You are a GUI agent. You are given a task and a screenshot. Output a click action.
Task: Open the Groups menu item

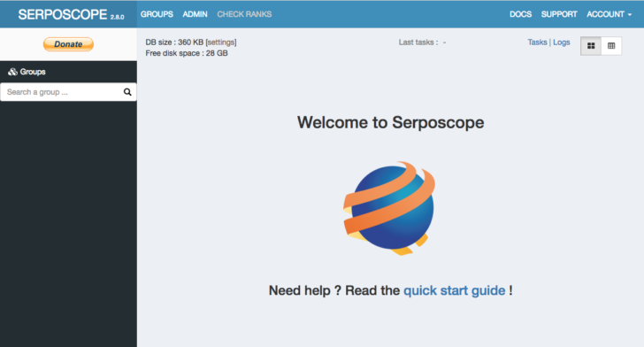click(x=157, y=14)
